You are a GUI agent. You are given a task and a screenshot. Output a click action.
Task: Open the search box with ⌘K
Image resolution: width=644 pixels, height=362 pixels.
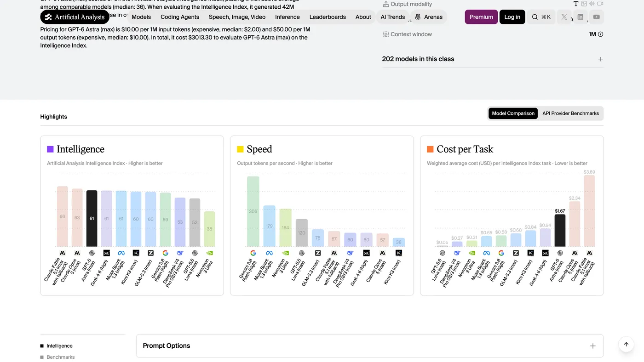541,17
